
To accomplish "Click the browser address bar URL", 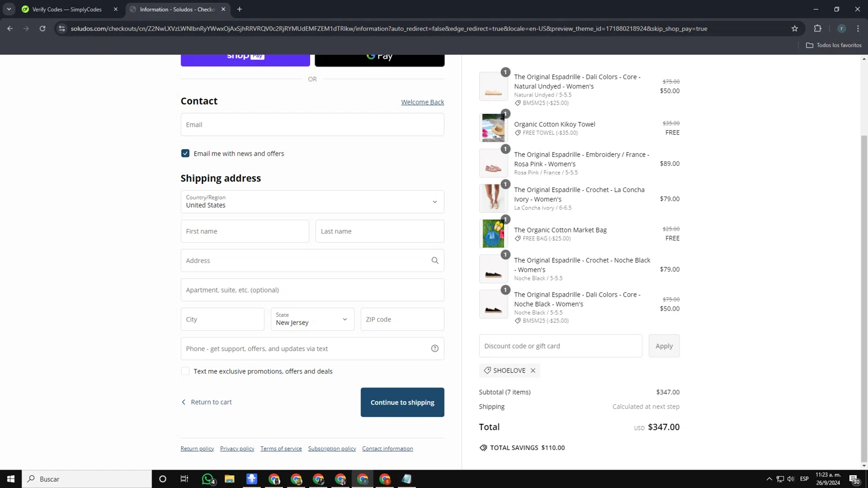I will point(389,28).
